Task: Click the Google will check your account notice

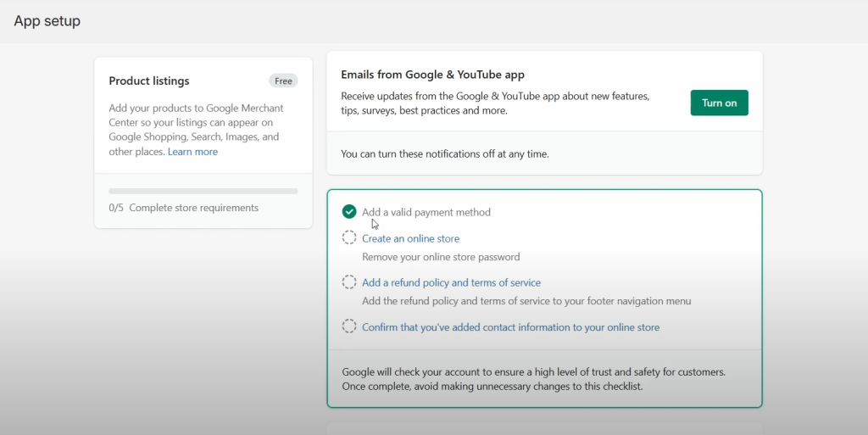Action: click(x=534, y=379)
